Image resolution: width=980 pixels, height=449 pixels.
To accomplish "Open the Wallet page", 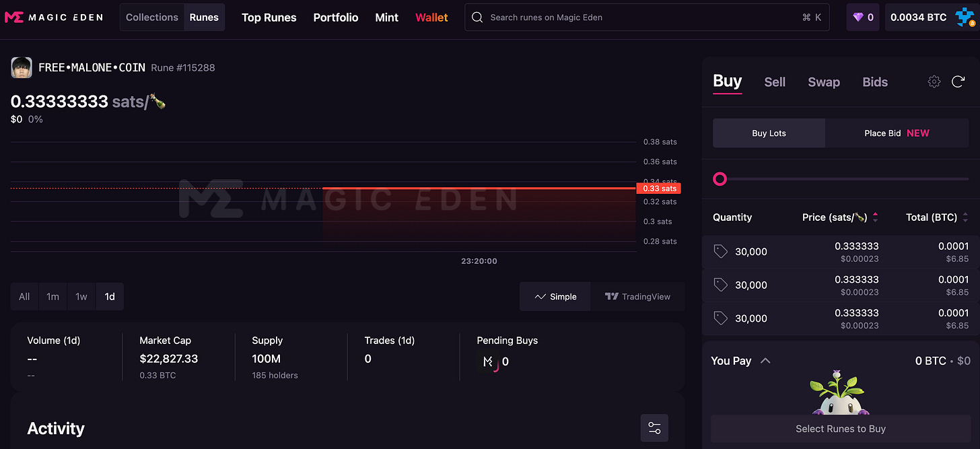I will [x=431, y=18].
